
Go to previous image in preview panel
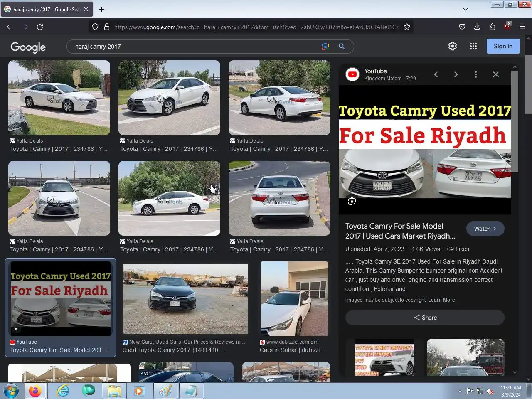point(436,74)
